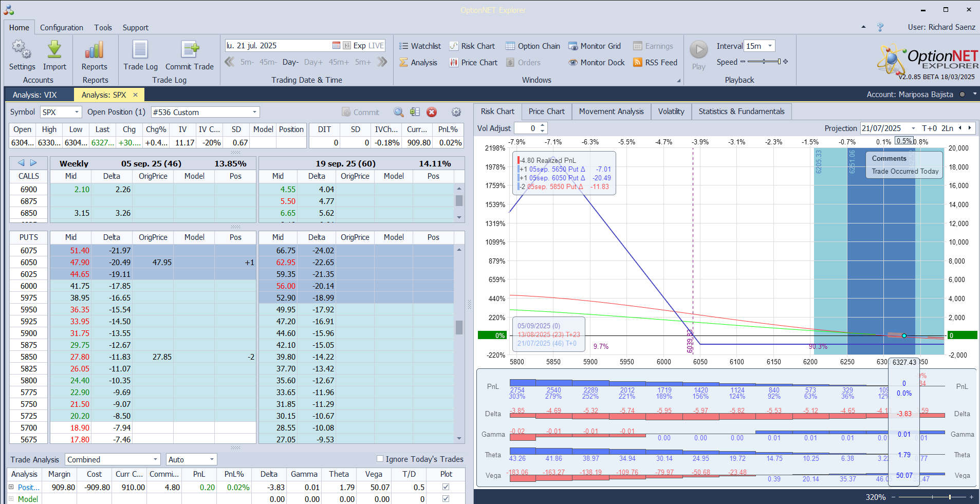The width and height of the screenshot is (980, 504).
Task: Toggle the Position row Plot checkbox
Action: tap(446, 487)
